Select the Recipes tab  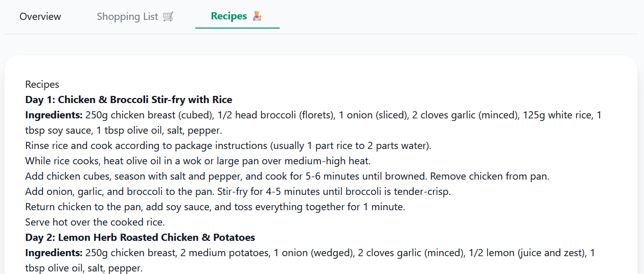229,16
